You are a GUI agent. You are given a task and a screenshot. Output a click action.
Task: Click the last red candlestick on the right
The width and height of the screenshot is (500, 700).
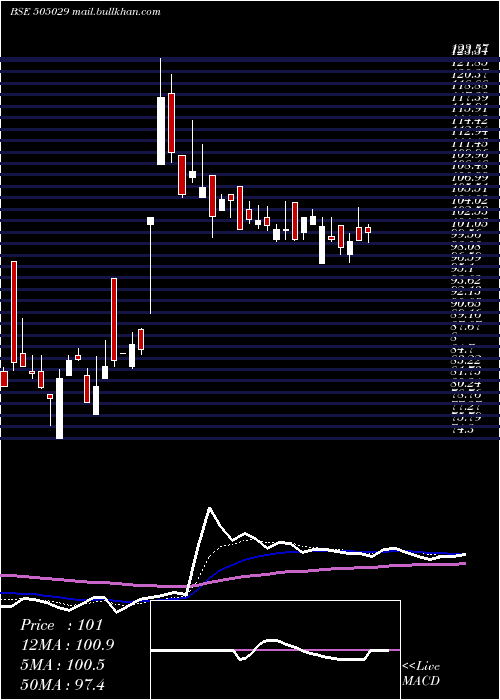[x=368, y=230]
